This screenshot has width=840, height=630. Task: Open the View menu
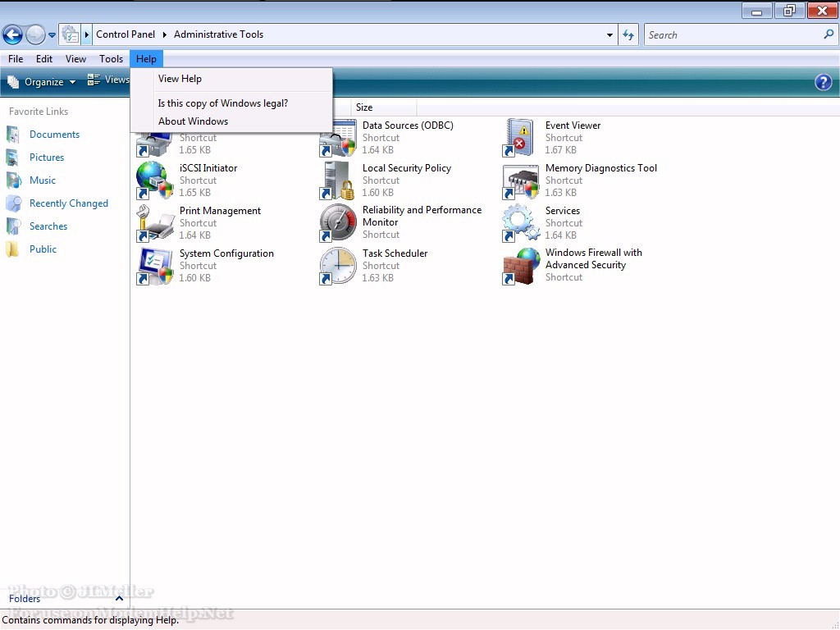coord(75,59)
